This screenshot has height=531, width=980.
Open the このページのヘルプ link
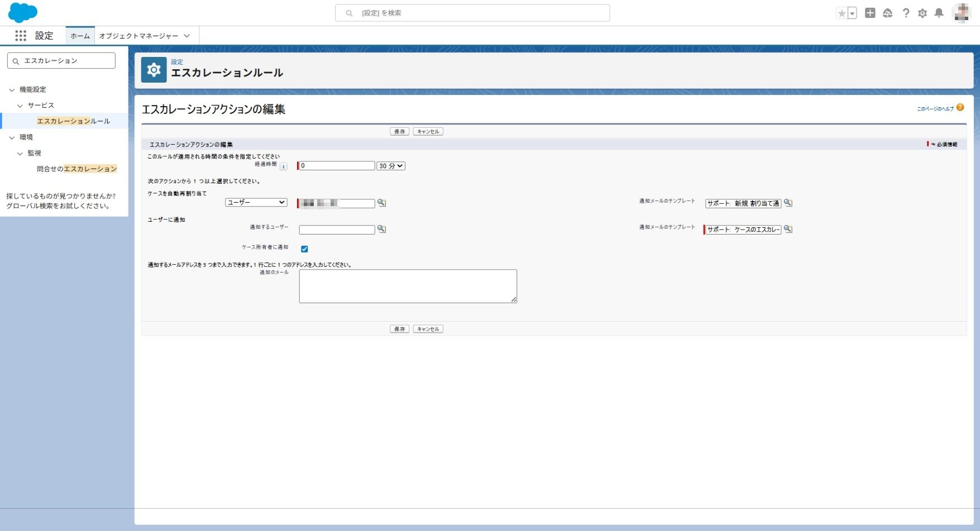click(x=935, y=108)
